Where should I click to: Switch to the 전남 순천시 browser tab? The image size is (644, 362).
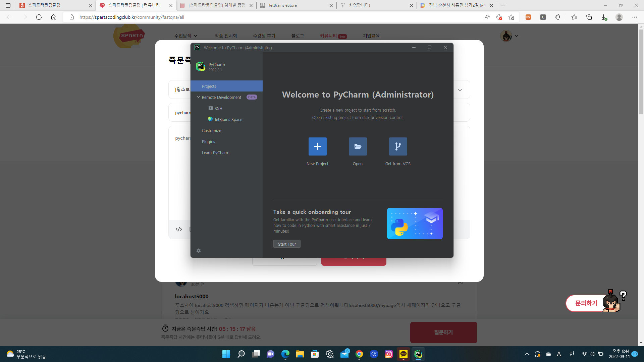457,5
